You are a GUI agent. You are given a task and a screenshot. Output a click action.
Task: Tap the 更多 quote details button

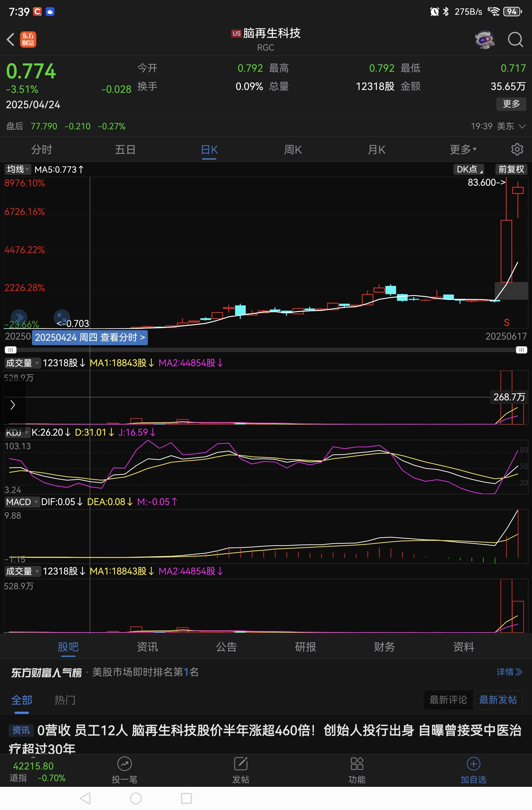point(511,104)
